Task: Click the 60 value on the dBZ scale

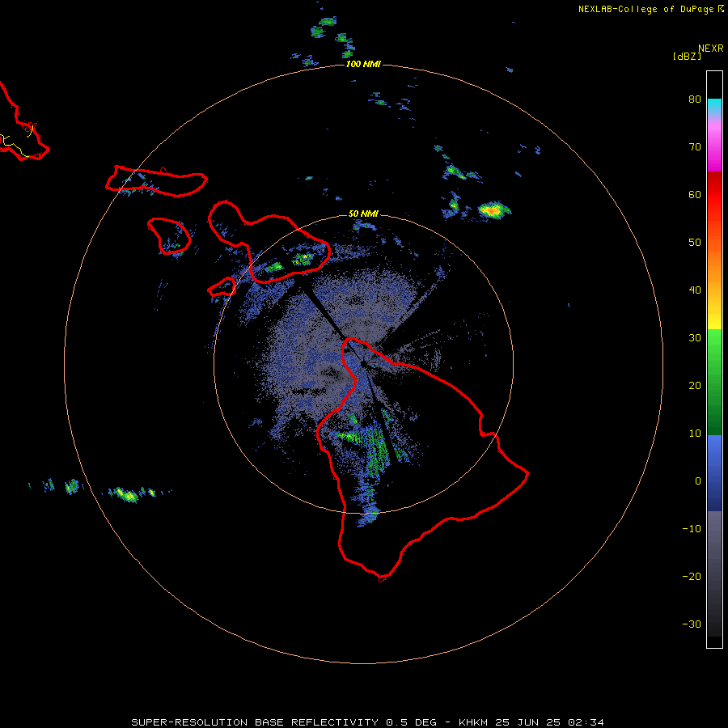Action: pyautogui.click(x=695, y=194)
